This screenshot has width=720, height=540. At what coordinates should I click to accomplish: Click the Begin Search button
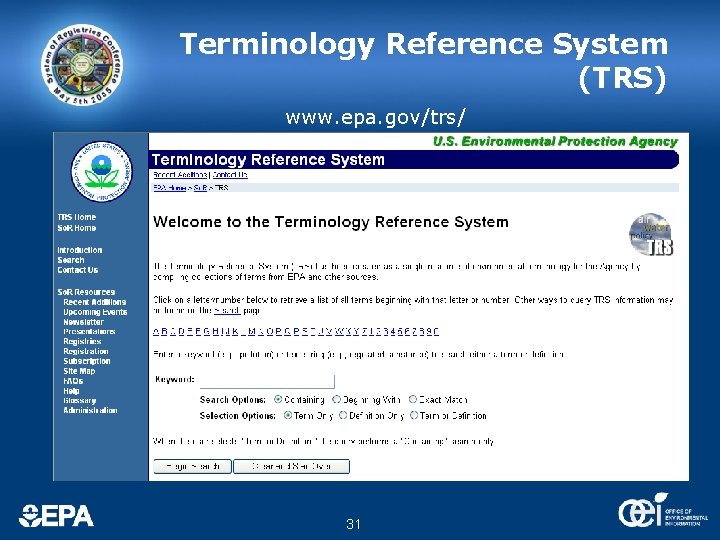click(x=192, y=467)
